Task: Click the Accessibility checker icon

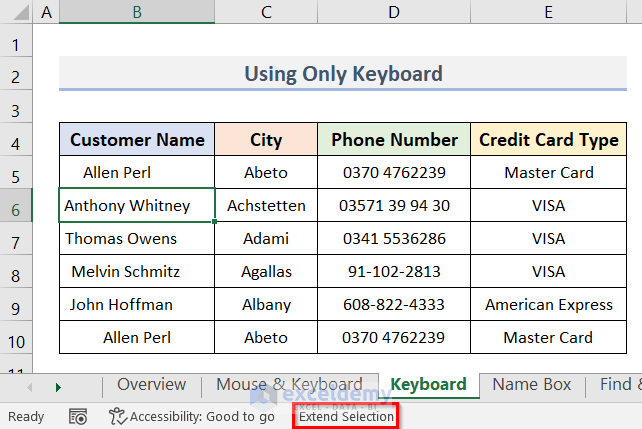Action: (x=118, y=417)
